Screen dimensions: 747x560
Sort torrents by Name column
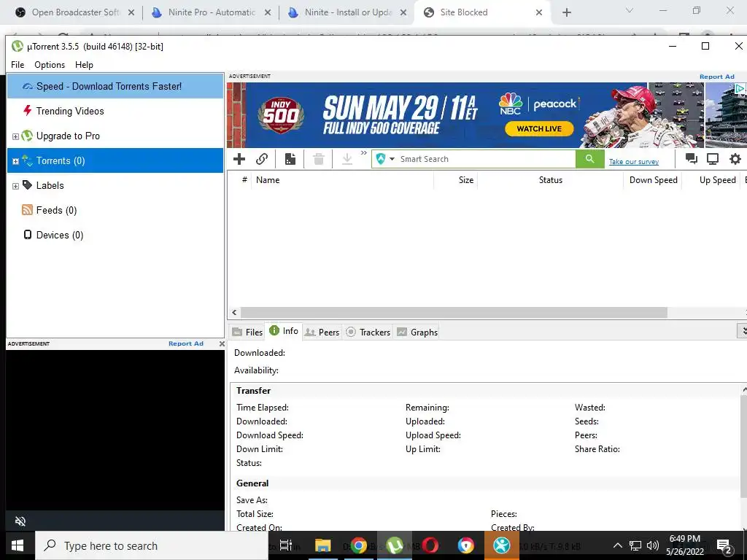pyautogui.click(x=343, y=180)
